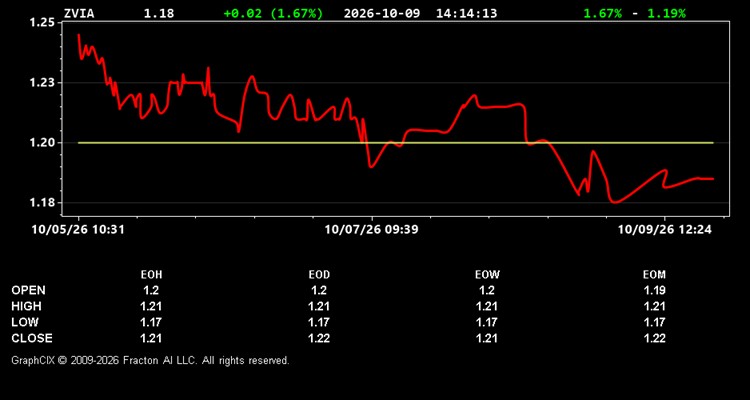
Task: Click the LOW value under EOM
Action: pyautogui.click(x=654, y=322)
